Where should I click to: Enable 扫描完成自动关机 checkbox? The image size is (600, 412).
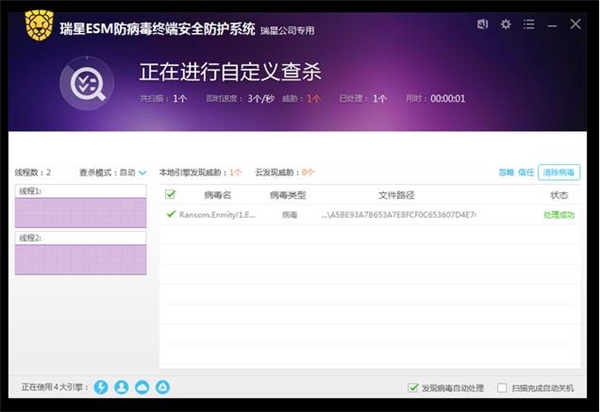point(502,388)
